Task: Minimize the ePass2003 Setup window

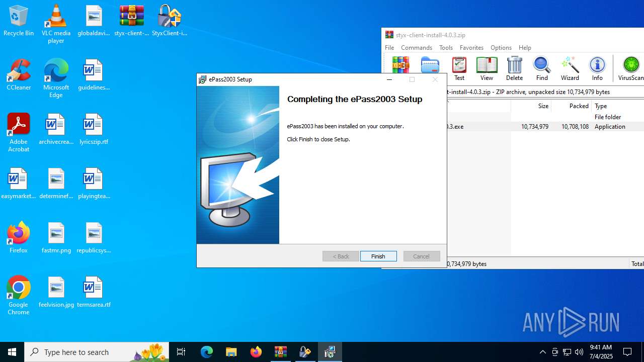Action: click(389, 79)
